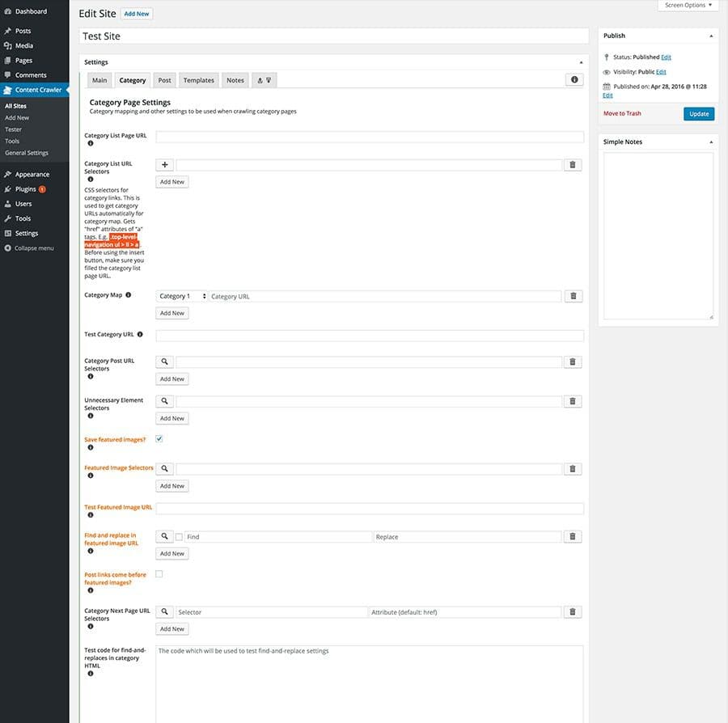728x723 pixels.
Task: Show info tooltip for Test Category URL
Action: (140, 334)
